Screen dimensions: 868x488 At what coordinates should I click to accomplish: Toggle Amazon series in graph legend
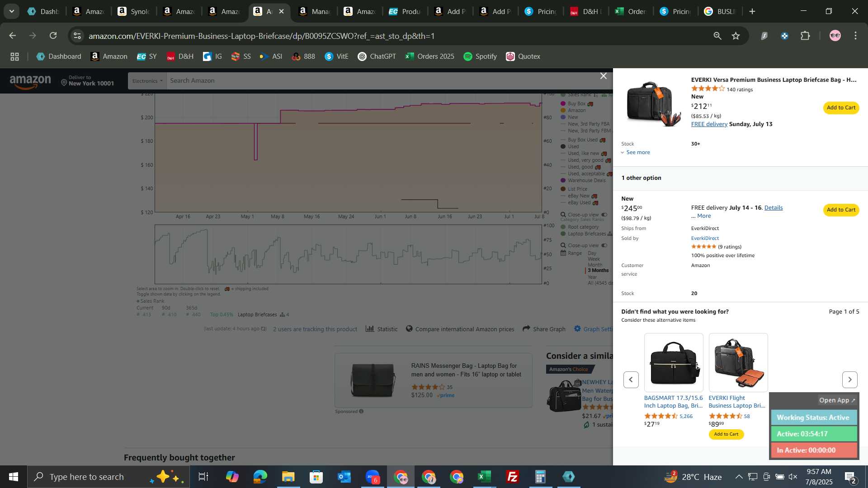pyautogui.click(x=573, y=110)
